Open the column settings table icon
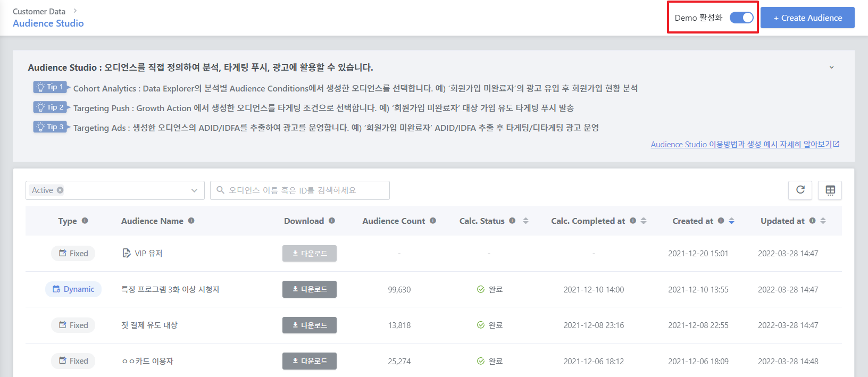868x377 pixels. point(830,190)
